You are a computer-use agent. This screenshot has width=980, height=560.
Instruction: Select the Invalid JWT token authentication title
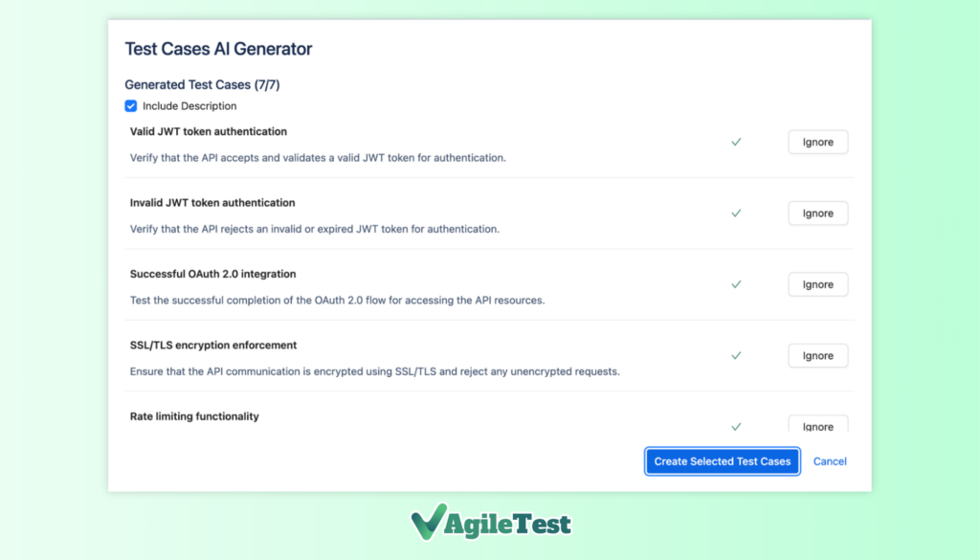(x=212, y=203)
